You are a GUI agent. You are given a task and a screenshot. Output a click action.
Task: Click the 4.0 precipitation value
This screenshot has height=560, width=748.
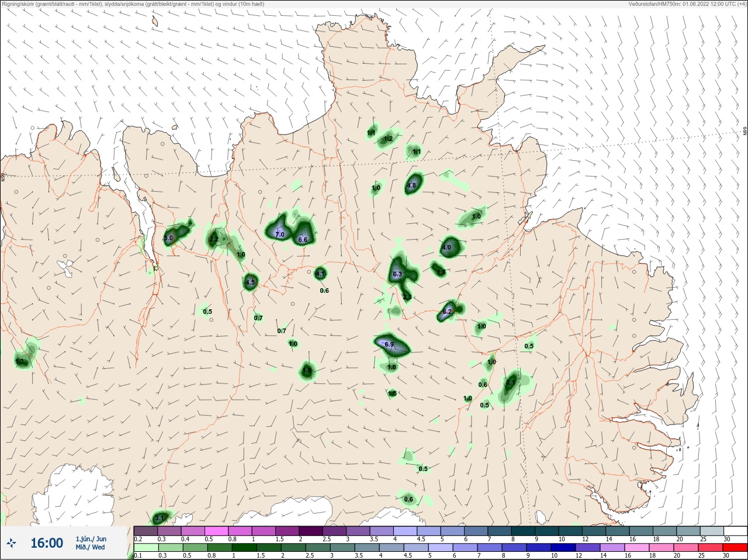tap(446, 247)
